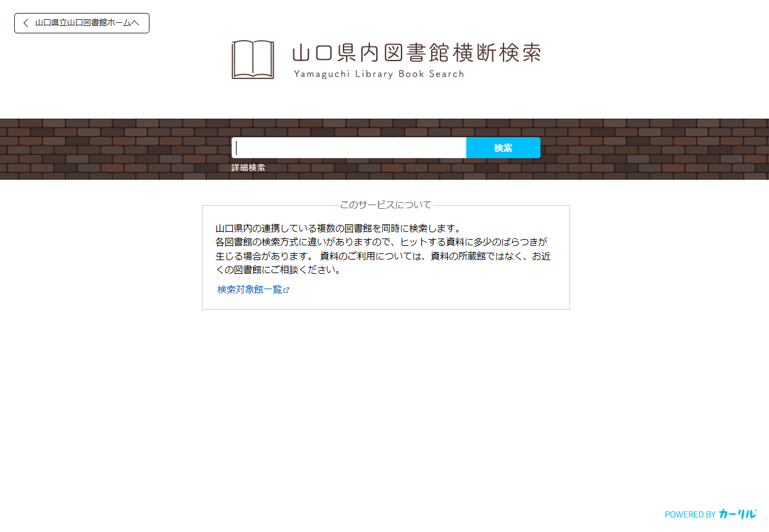The width and height of the screenshot is (769, 532).
Task: Click the line starting 生じる場合があります
Action: (383, 256)
